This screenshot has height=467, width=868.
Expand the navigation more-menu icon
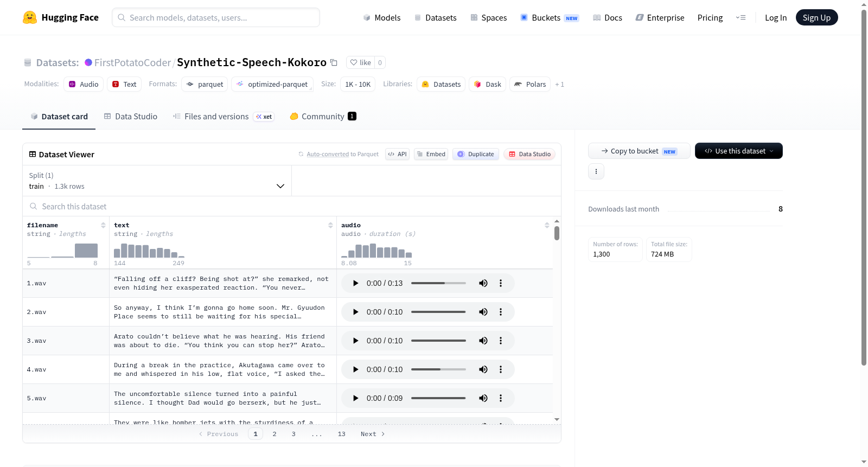(x=741, y=17)
